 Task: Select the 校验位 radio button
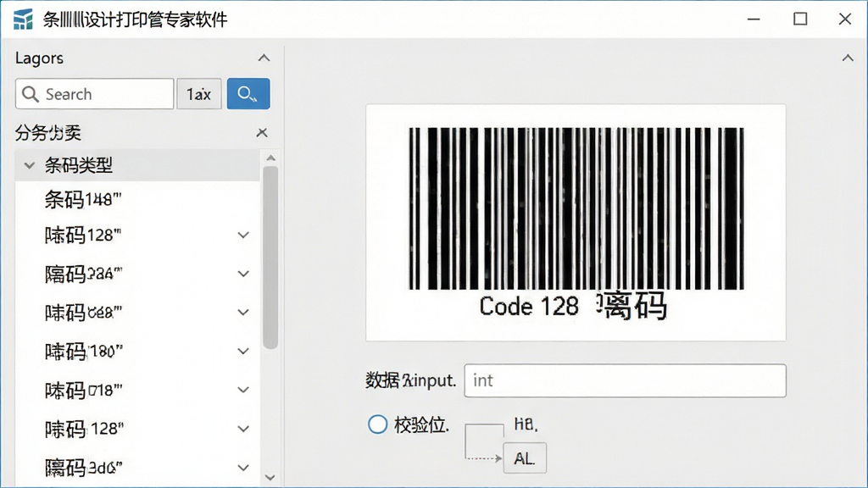[x=377, y=424]
